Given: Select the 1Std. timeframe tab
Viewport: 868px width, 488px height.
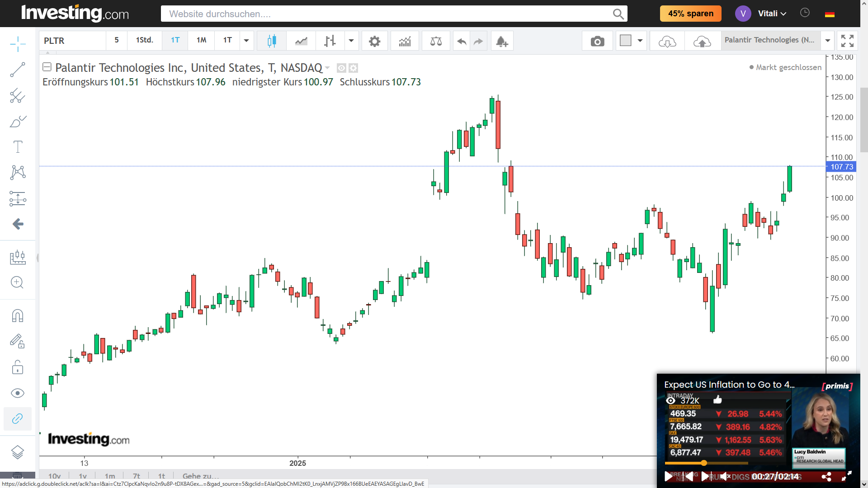Looking at the screenshot, I should 145,40.
